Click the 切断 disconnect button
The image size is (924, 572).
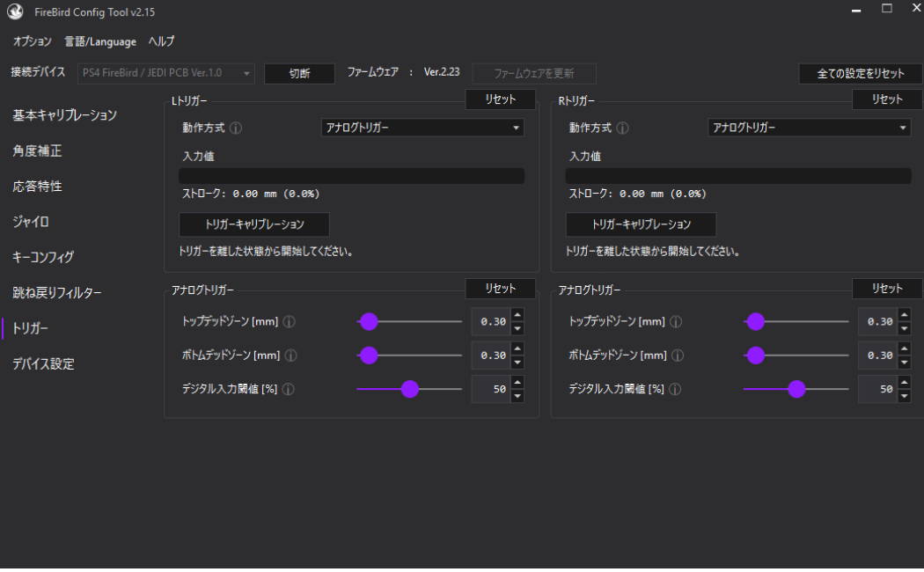pyautogui.click(x=299, y=74)
